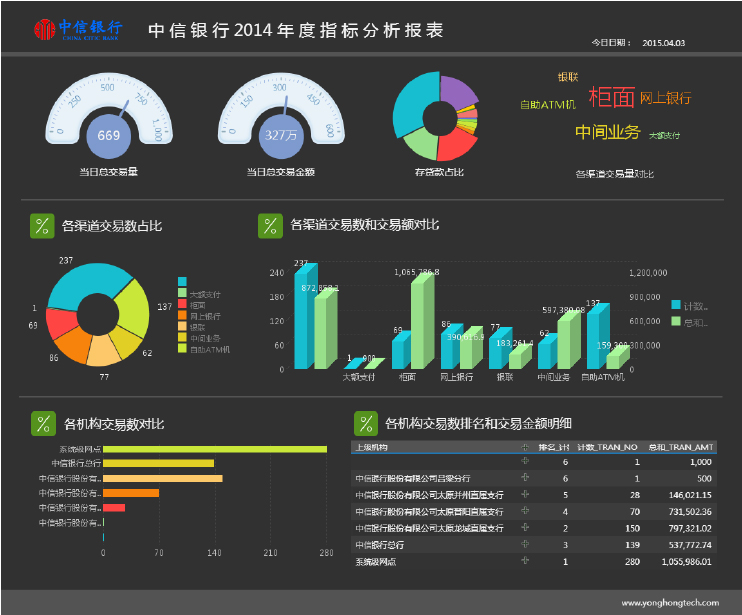Image resolution: width=742 pixels, height=615 pixels.
Task: Click the 1,055,986.01 amount cell
Action: coord(686,562)
